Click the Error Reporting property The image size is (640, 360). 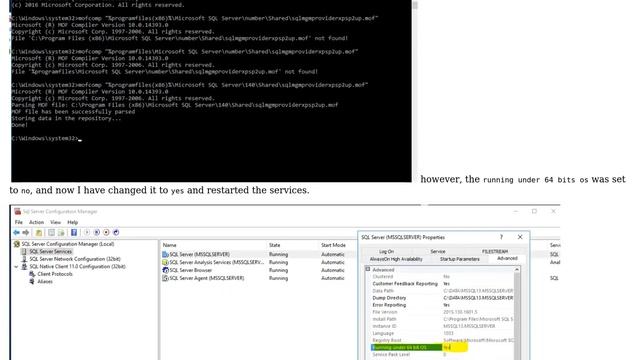389,305
